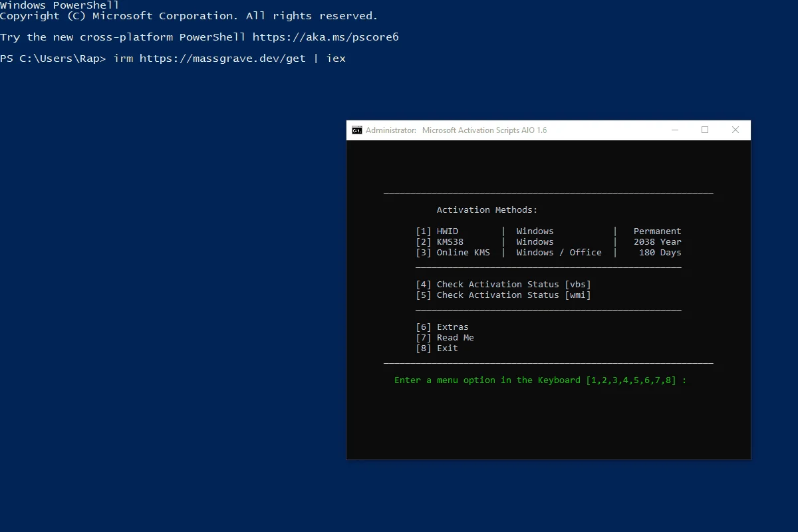Screen dimensions: 798x532
Task: Click the '[7] Read Me' line
Action: 445,338
